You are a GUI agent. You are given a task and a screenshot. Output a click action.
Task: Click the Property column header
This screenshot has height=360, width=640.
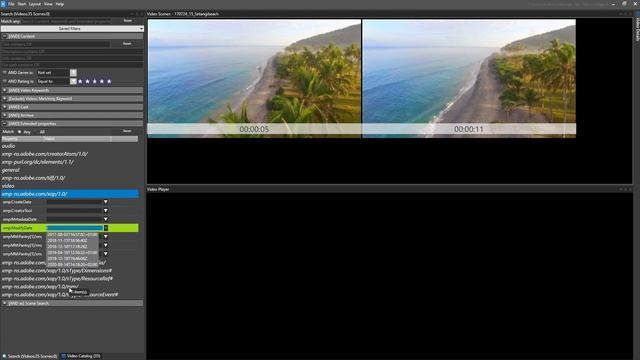[22, 139]
